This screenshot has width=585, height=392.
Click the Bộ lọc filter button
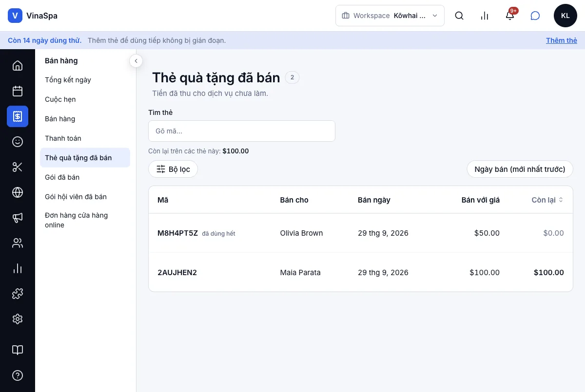pos(173,169)
